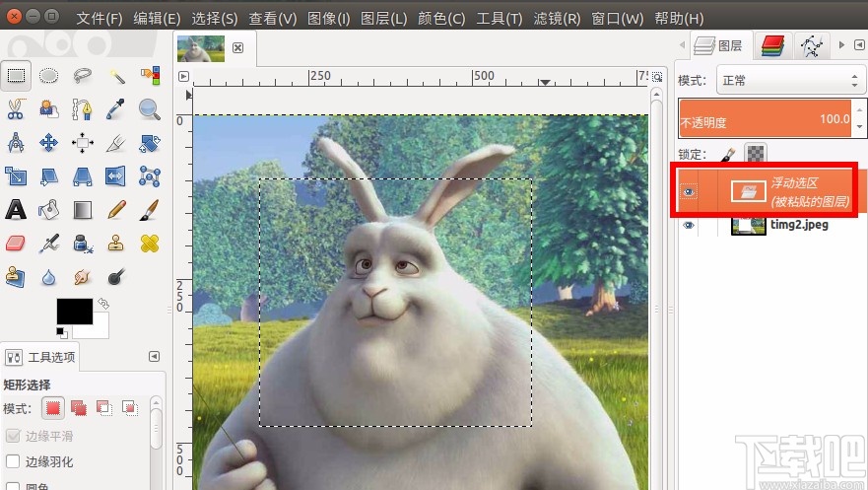Select the Color Picker eyedropper tool
The image size is (868, 490).
point(116,109)
